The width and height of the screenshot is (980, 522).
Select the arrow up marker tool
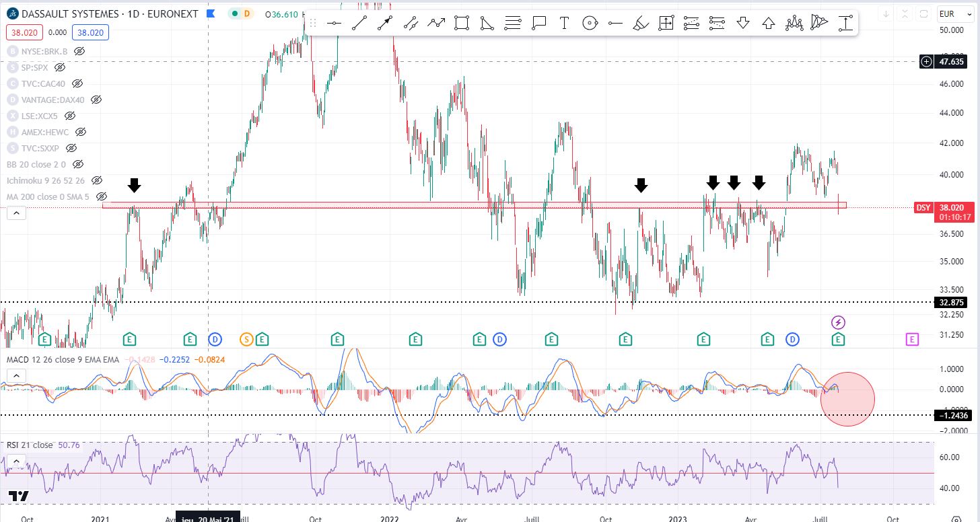point(769,24)
